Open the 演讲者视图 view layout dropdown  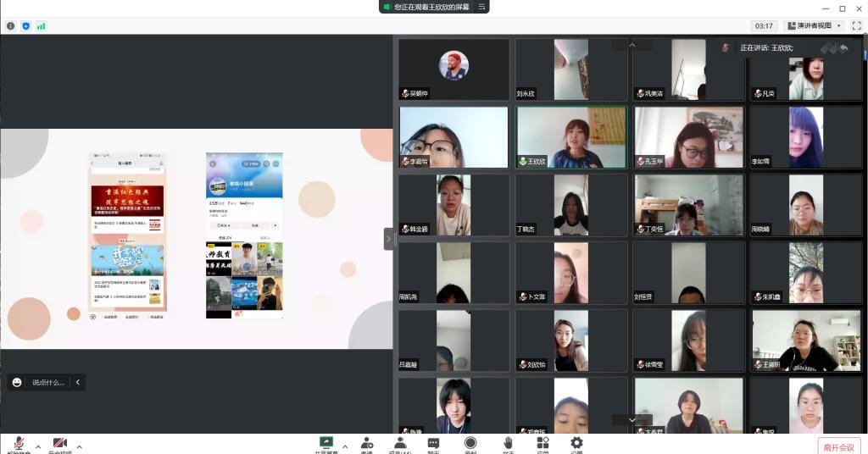[814, 26]
